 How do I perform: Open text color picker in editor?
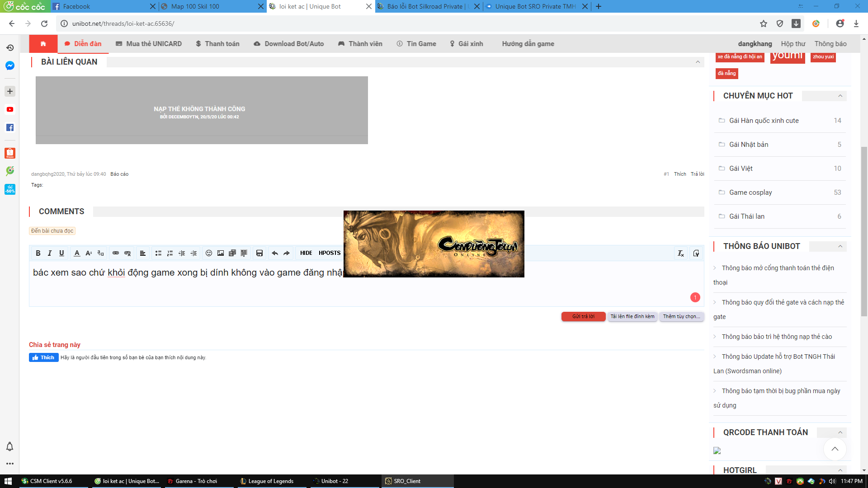(77, 253)
